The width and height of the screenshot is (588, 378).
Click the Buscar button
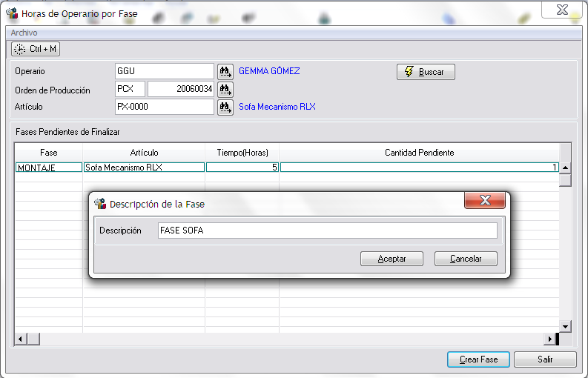pos(426,72)
